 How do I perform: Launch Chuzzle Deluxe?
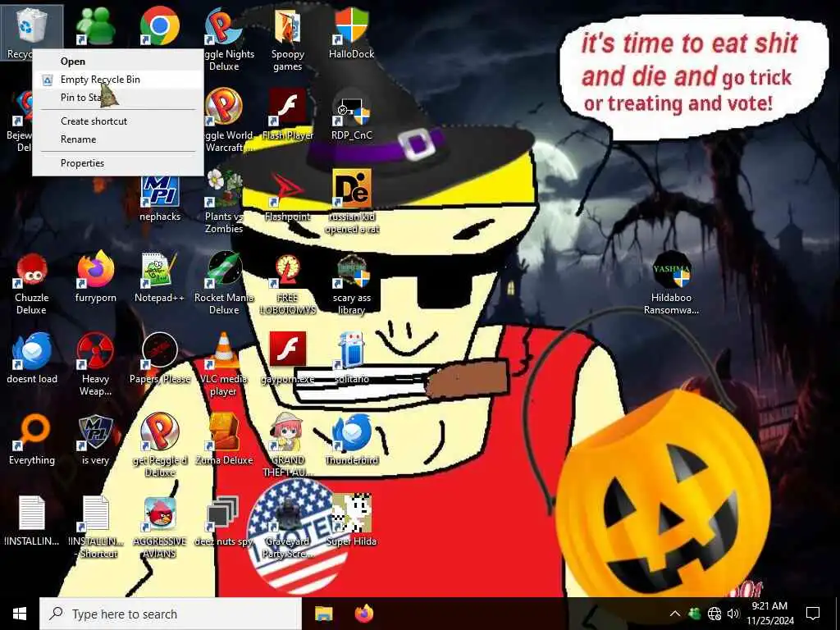[31, 283]
